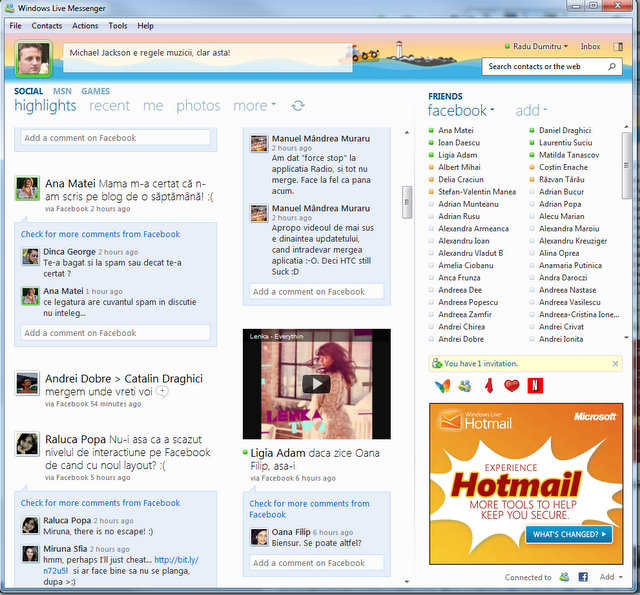Switch to the GAMES tab

[96, 91]
